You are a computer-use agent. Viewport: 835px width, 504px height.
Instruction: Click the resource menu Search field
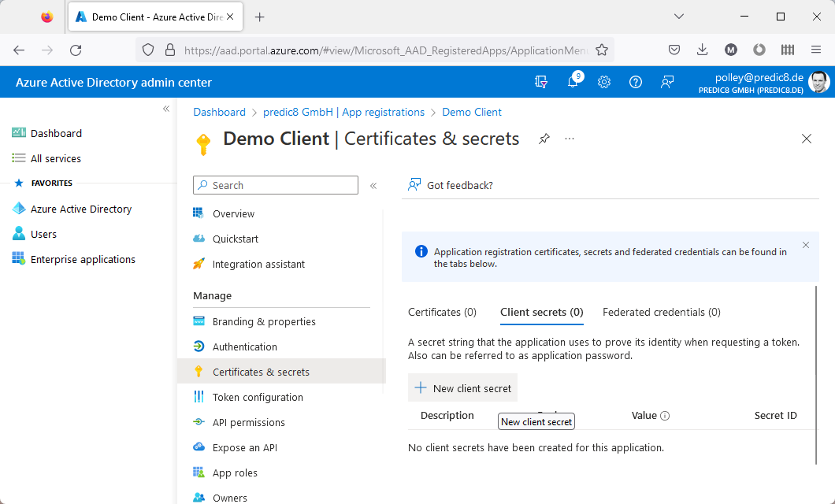(x=276, y=185)
